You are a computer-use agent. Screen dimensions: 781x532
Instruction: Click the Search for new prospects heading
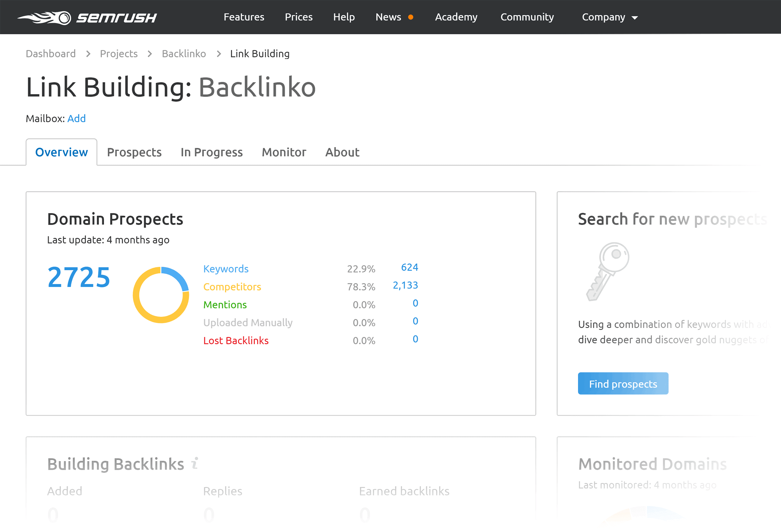(673, 219)
